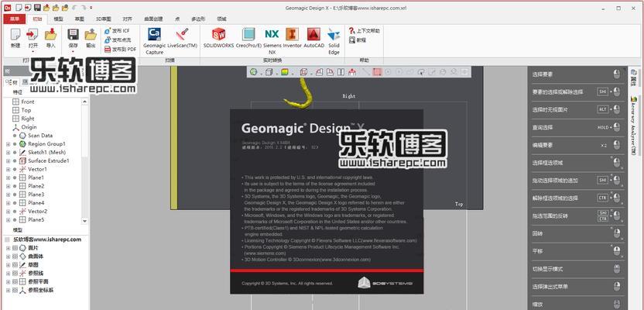Screen dimensions: 644x310
Task: Click 发布点云 publish icon
Action: (x=108, y=40)
